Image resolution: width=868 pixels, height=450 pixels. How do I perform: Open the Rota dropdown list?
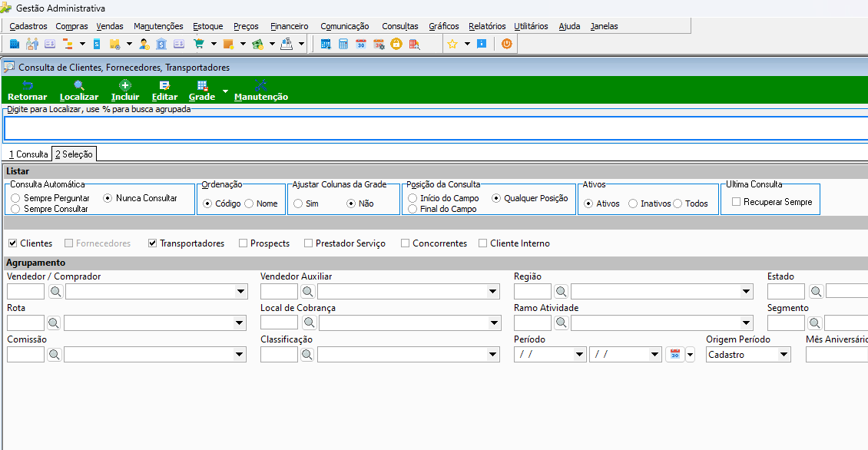[239, 323]
